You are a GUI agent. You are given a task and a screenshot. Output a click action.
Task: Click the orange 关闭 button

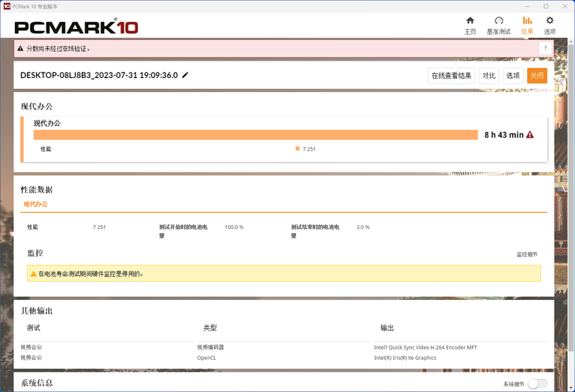pyautogui.click(x=537, y=76)
